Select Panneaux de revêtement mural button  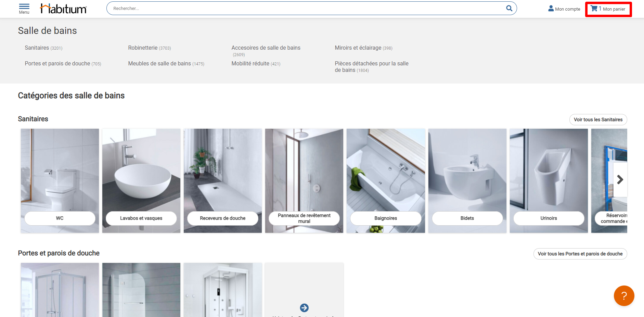pos(304,218)
